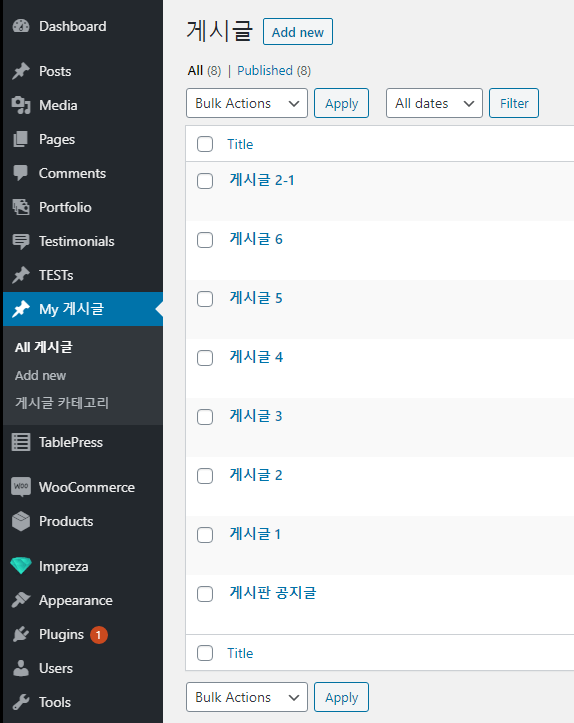574x723 pixels.
Task: Toggle select-all checkbox in Title header
Action: (x=205, y=144)
